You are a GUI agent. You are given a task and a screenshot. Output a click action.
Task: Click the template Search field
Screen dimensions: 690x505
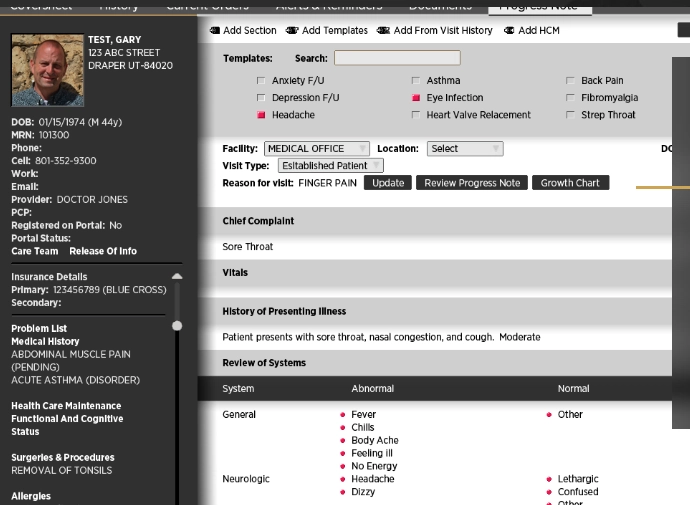click(x=397, y=58)
